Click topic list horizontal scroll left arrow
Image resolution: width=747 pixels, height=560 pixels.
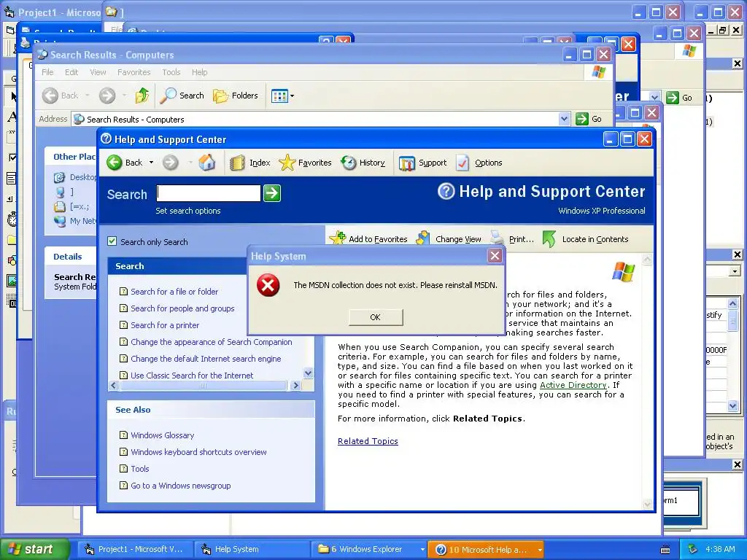click(113, 385)
